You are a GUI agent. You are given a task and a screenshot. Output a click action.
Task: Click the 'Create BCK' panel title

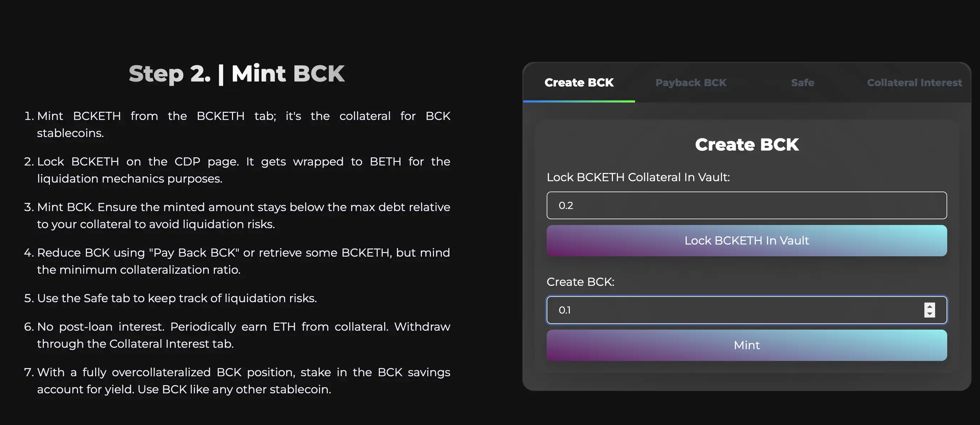747,145
